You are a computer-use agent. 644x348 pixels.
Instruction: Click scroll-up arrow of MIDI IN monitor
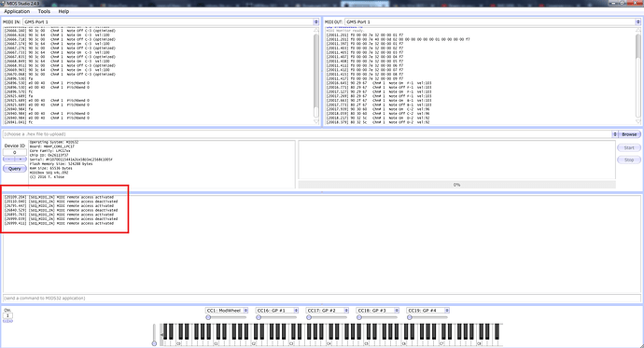tap(315, 30)
